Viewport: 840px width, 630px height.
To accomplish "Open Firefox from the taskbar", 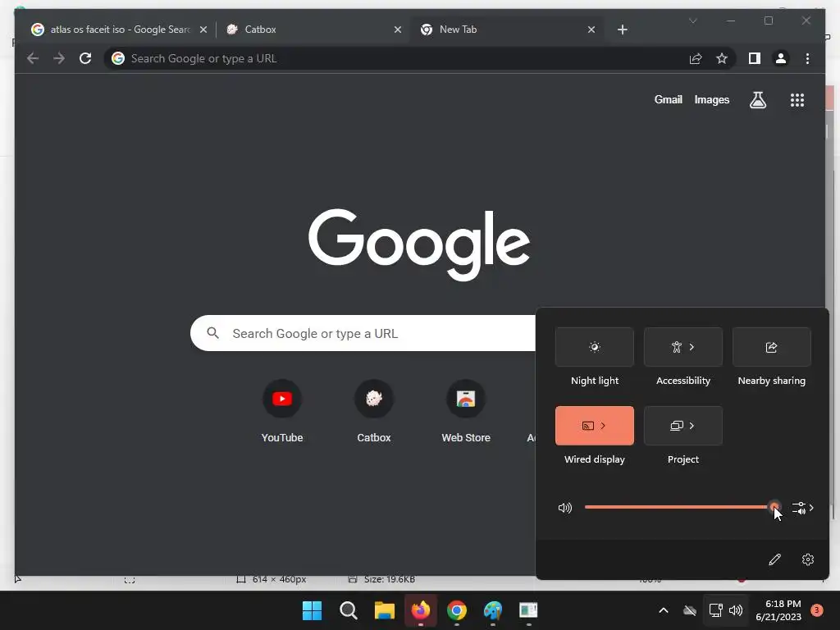I will [421, 610].
